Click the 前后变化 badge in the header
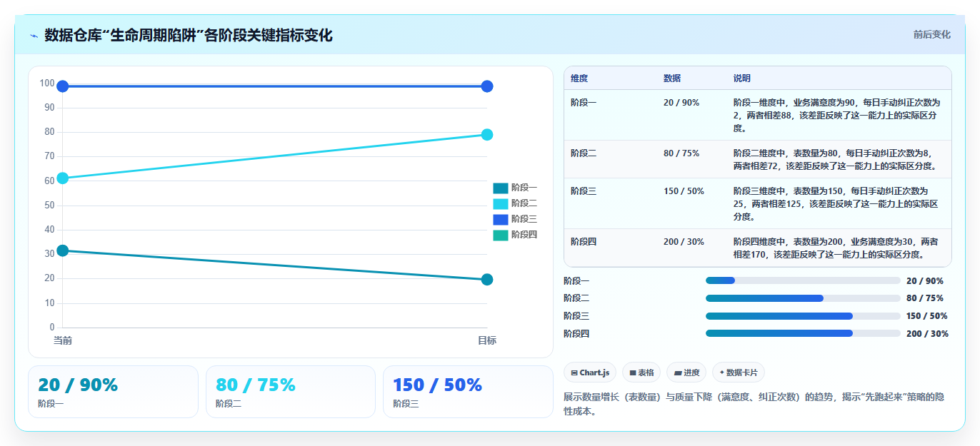The width and height of the screenshot is (980, 446). pos(931,34)
